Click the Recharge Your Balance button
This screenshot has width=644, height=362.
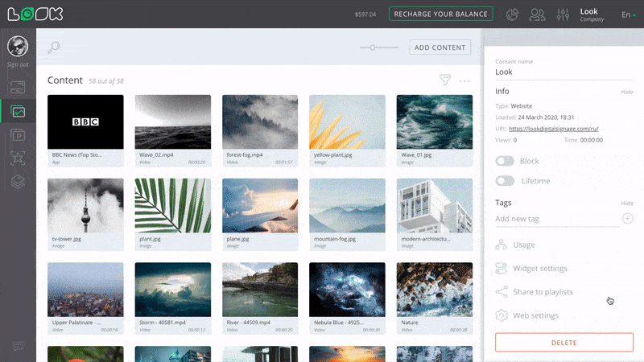(x=441, y=14)
